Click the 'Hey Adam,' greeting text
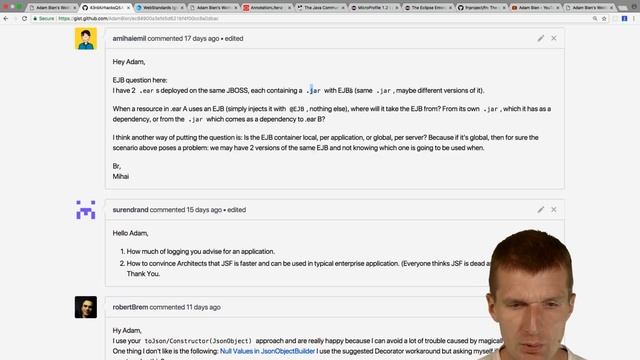This screenshot has height=360, width=640. pos(129,62)
